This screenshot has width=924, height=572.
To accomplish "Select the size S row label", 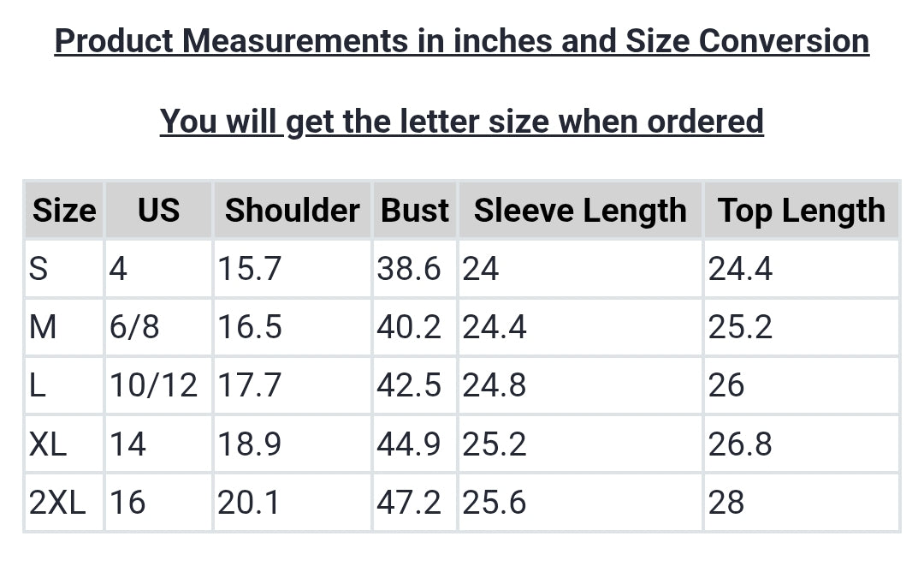I will click(39, 270).
